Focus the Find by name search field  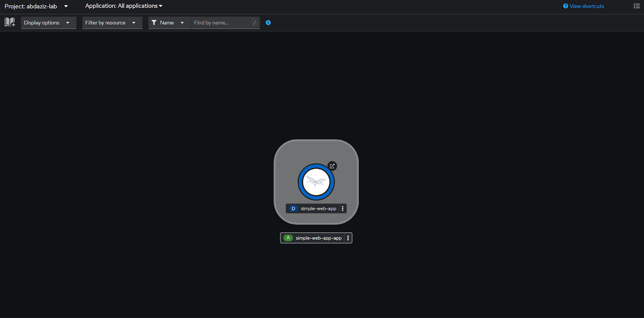225,23
